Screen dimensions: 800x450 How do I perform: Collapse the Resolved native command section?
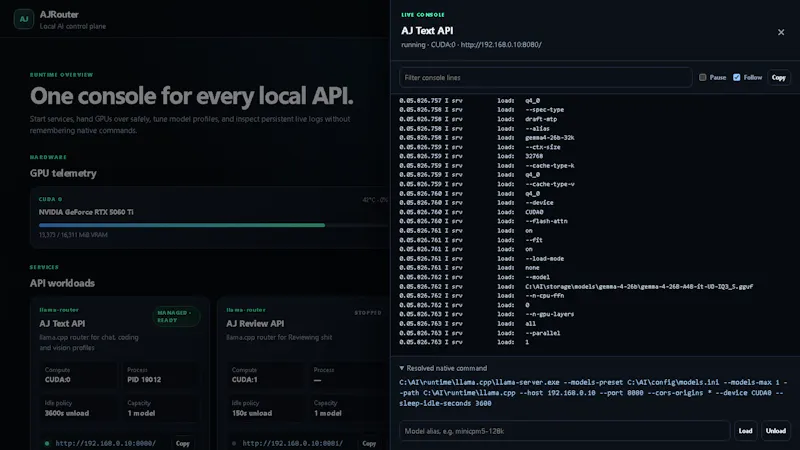(443, 368)
